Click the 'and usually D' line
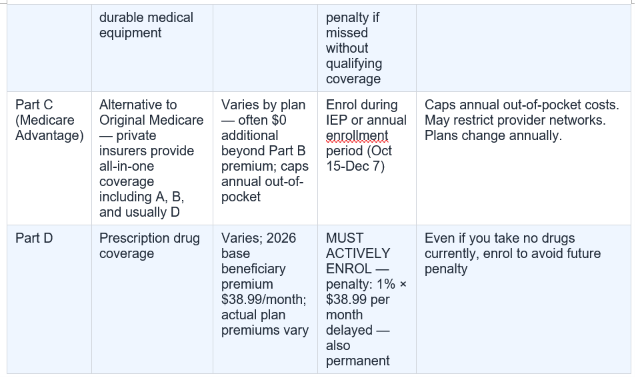This screenshot has height=377, width=635. click(x=139, y=212)
